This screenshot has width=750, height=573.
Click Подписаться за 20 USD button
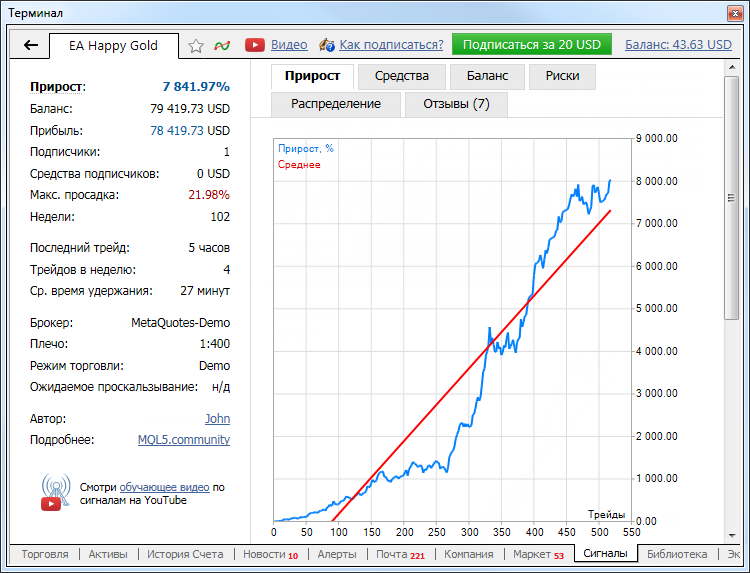click(531, 44)
